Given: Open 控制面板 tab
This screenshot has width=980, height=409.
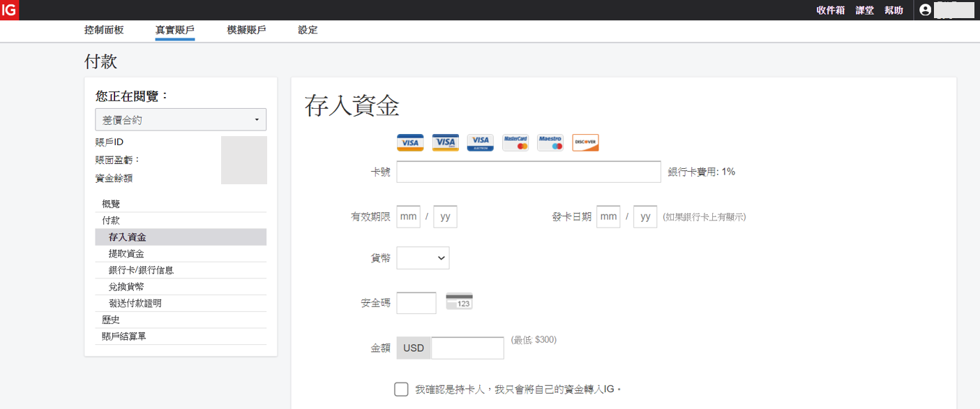Looking at the screenshot, I should tap(104, 30).
